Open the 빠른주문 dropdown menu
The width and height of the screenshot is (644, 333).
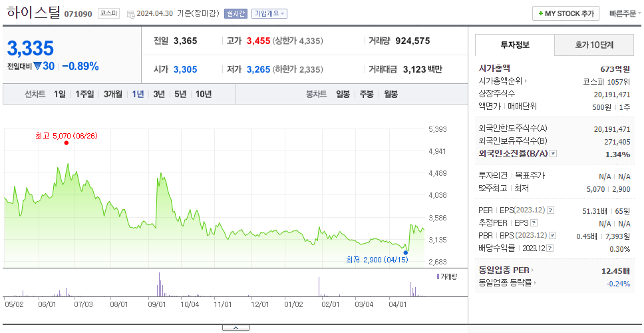pyautogui.click(x=625, y=13)
